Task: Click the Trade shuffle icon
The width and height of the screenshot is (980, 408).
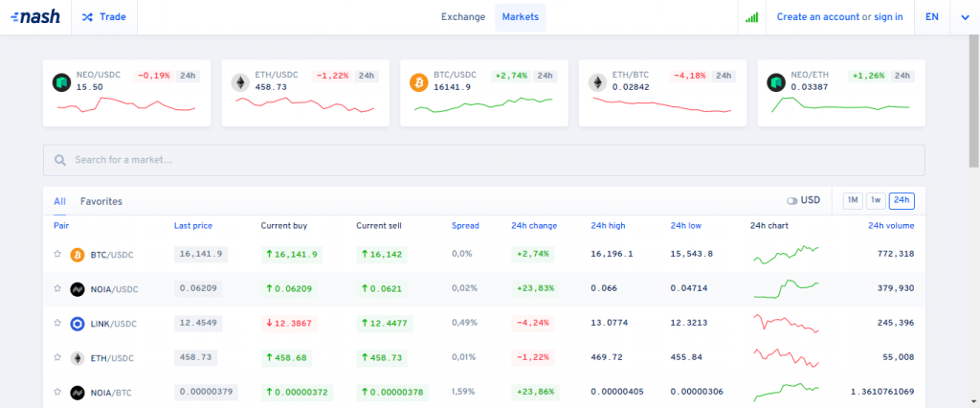Action: [87, 17]
